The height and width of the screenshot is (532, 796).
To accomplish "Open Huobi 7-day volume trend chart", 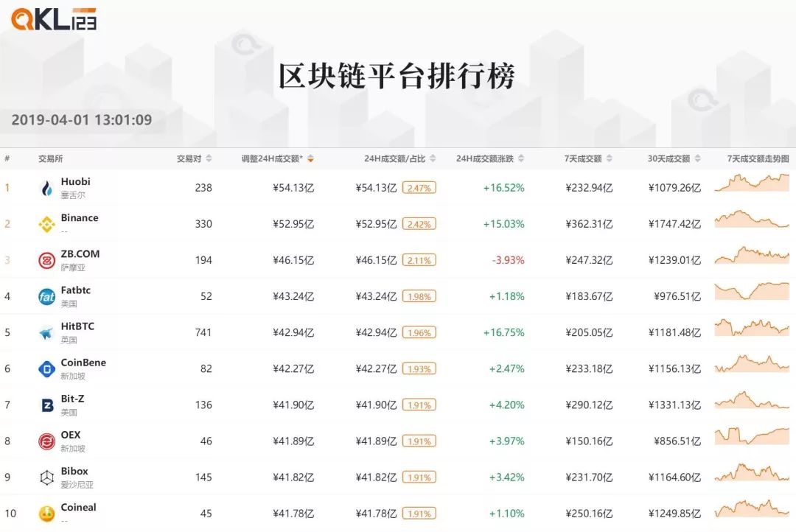I will pyautogui.click(x=752, y=182).
